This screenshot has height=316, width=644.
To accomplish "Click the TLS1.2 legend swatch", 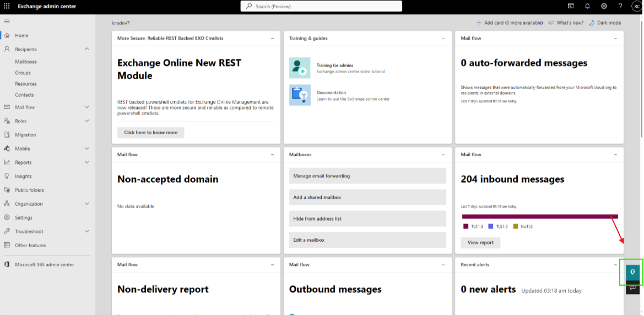I will tap(490, 226).
